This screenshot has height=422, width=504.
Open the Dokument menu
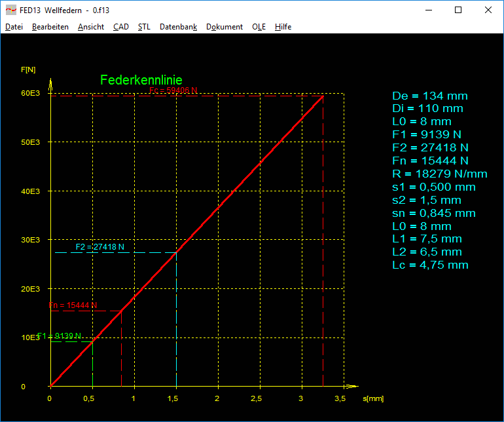(224, 27)
